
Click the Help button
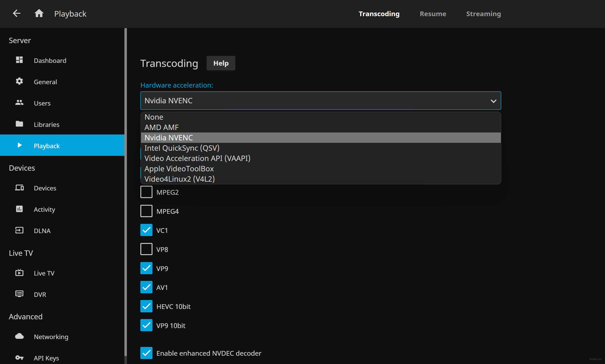(221, 63)
